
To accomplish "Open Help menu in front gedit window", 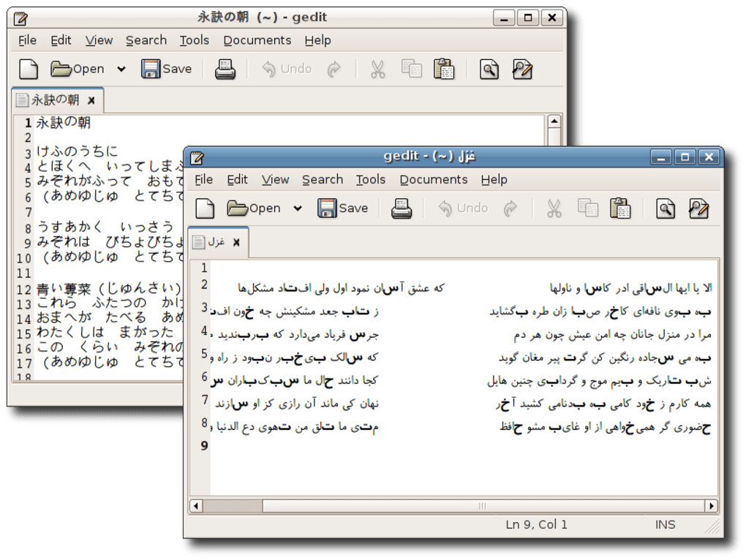I will (x=494, y=180).
